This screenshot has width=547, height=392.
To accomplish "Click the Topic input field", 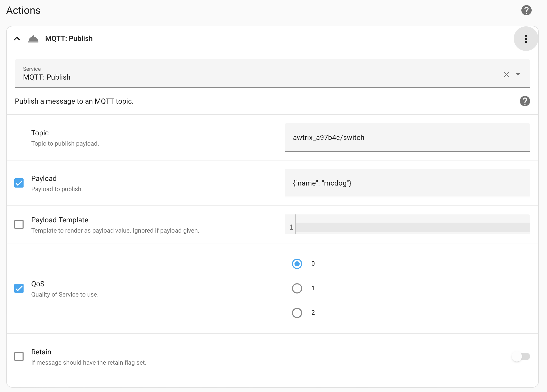I will [x=407, y=137].
